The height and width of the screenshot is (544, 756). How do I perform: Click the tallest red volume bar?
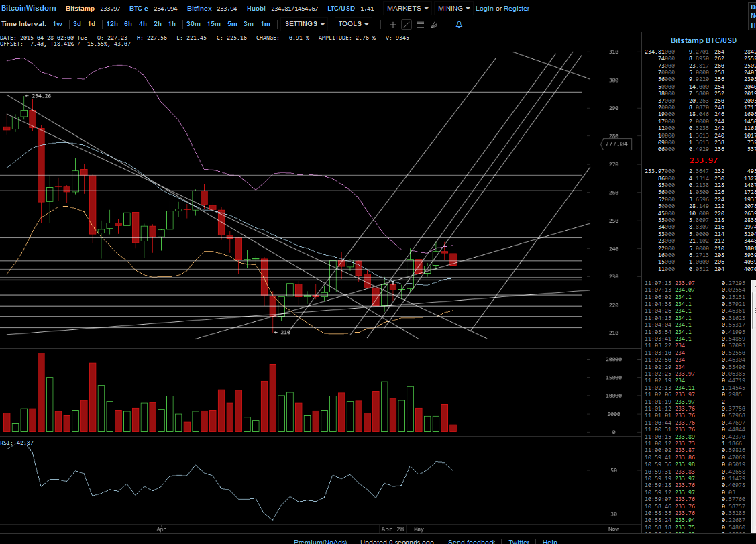pyautogui.click(x=41, y=392)
